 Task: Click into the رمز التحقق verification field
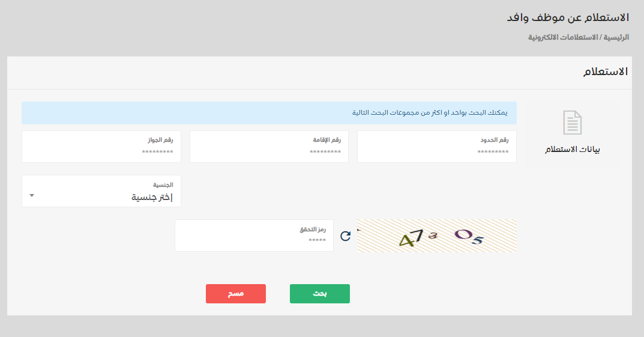click(x=254, y=240)
